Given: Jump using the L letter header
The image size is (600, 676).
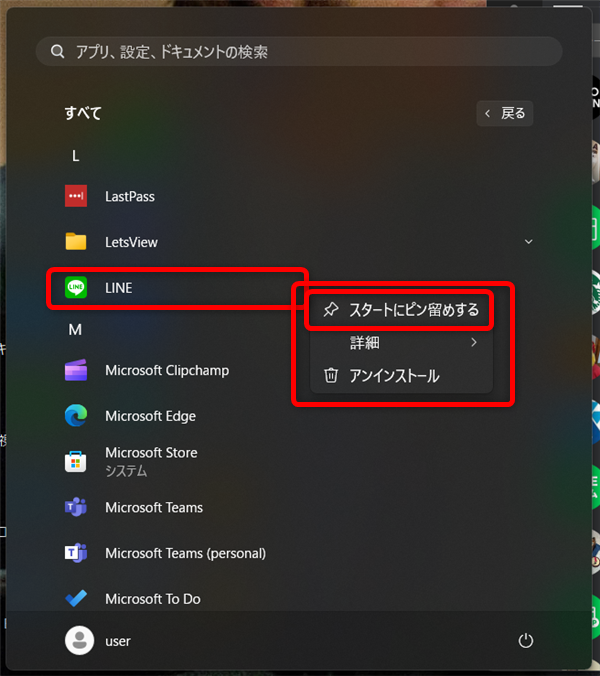Looking at the screenshot, I should (x=75, y=156).
